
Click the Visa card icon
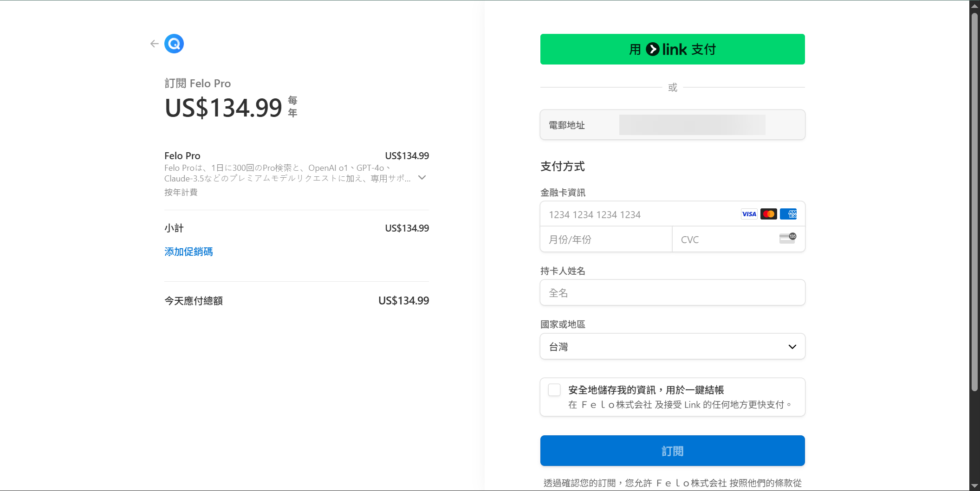pyautogui.click(x=749, y=214)
